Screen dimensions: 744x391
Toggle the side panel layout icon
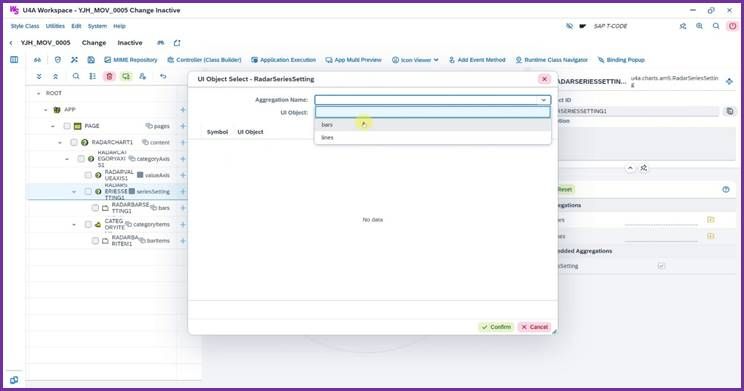14,60
